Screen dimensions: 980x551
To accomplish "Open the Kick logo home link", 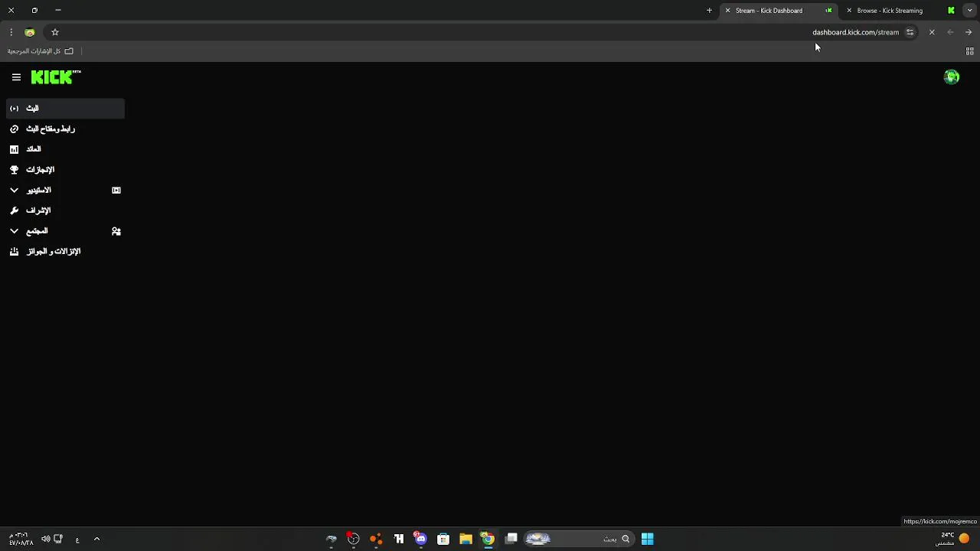I will tap(56, 77).
